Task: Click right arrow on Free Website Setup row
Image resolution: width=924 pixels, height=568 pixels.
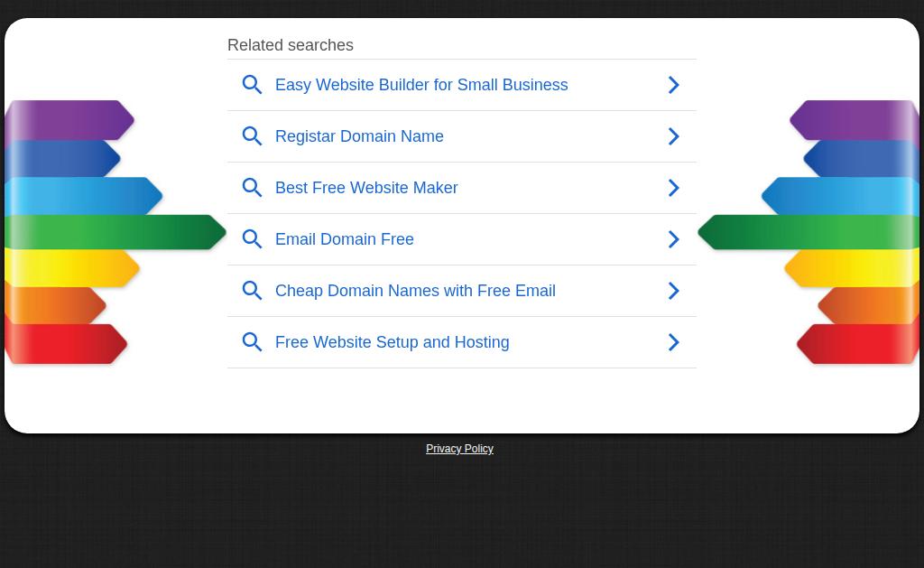Action: pyautogui.click(x=673, y=342)
